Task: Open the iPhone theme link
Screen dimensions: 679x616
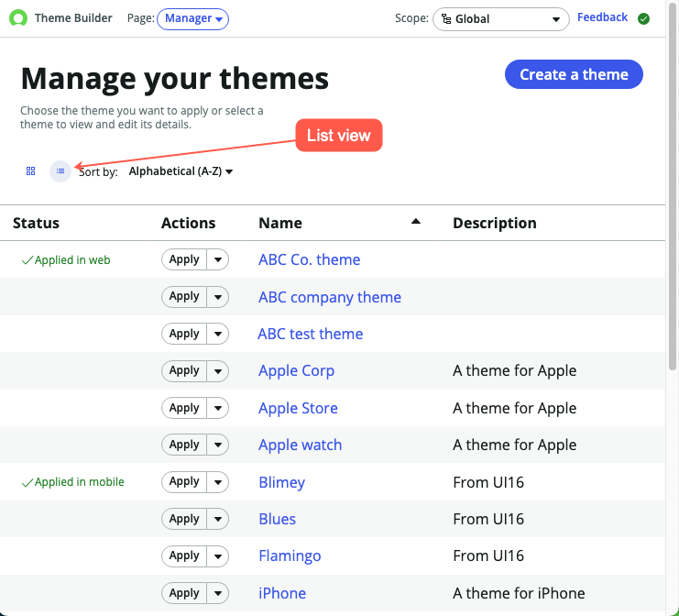Action: click(x=282, y=593)
